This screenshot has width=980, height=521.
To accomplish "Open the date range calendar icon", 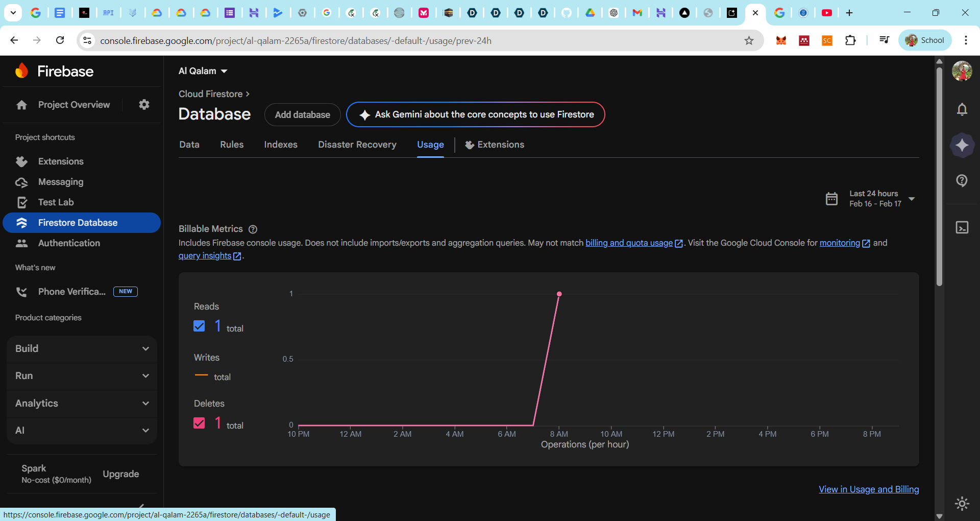I will point(832,199).
